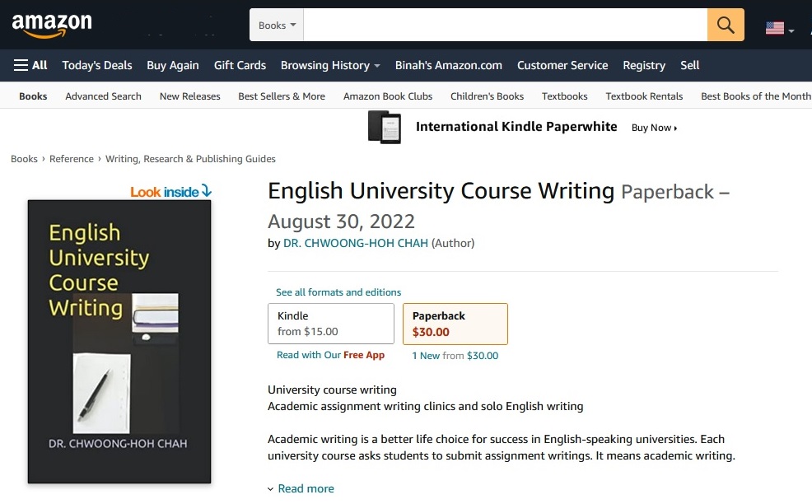Click See all formats and editions
This screenshot has height=504, width=812.
[x=338, y=292]
